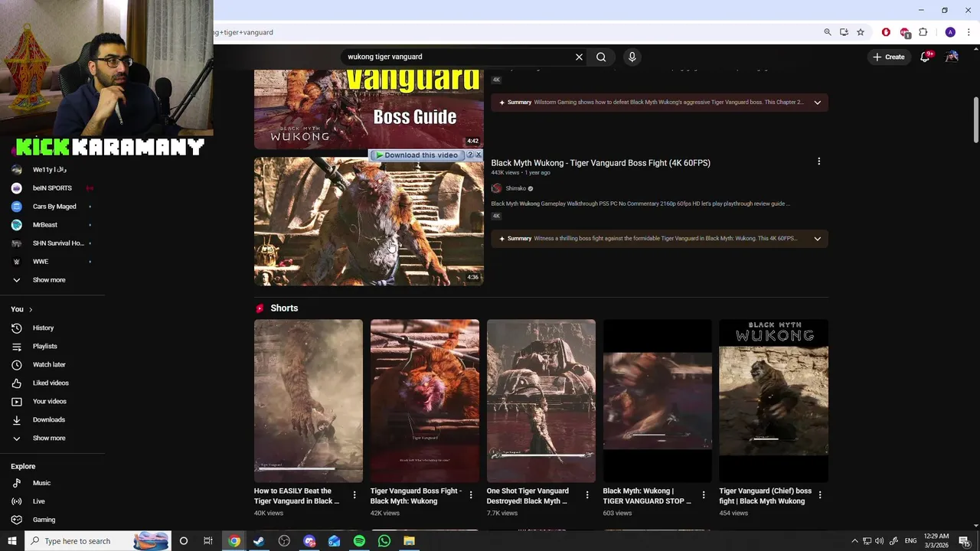Expand the You section Show more
This screenshot has height=551, width=980.
tap(49, 439)
